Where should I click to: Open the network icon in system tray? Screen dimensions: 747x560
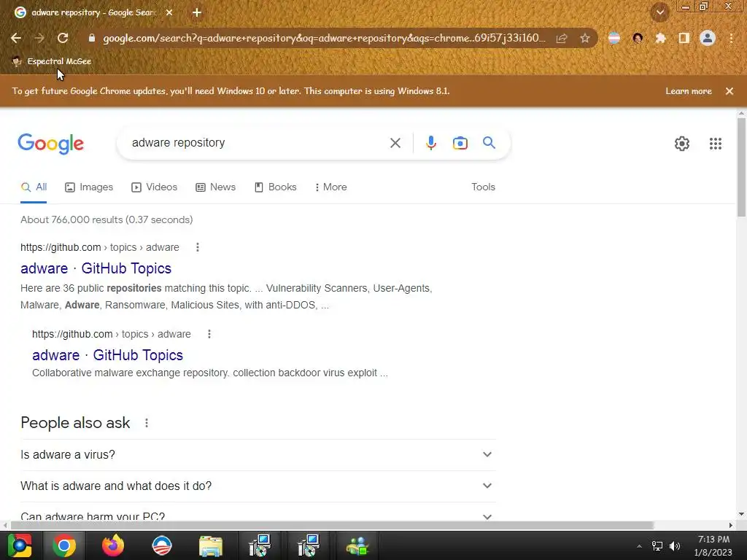click(x=657, y=546)
